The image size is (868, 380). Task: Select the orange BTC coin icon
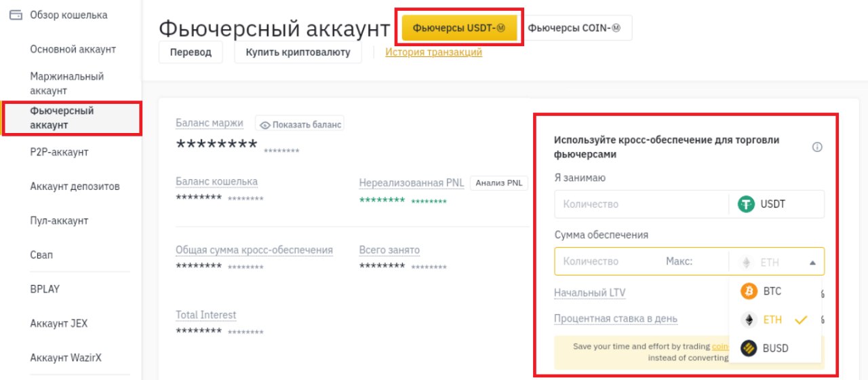[x=749, y=291]
